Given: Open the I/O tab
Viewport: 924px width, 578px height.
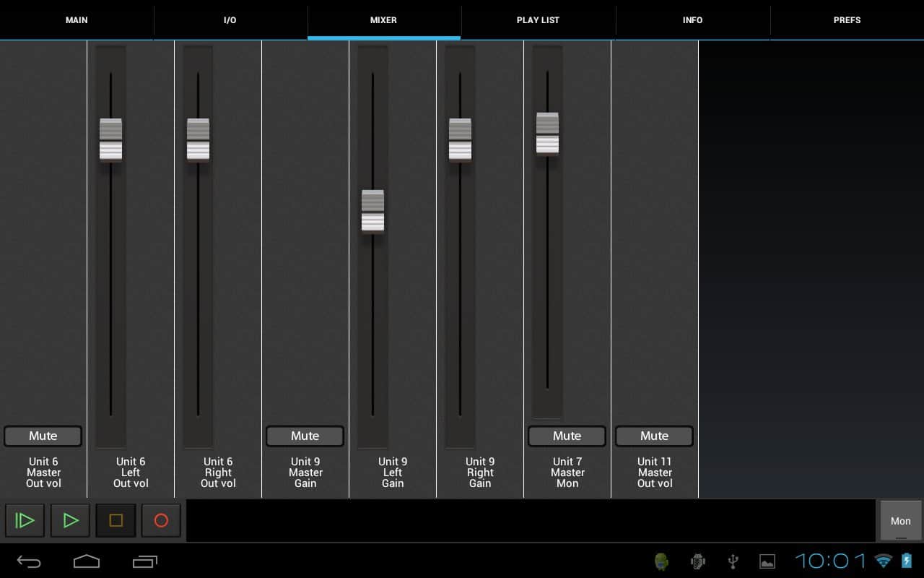Looking at the screenshot, I should pyautogui.click(x=230, y=20).
